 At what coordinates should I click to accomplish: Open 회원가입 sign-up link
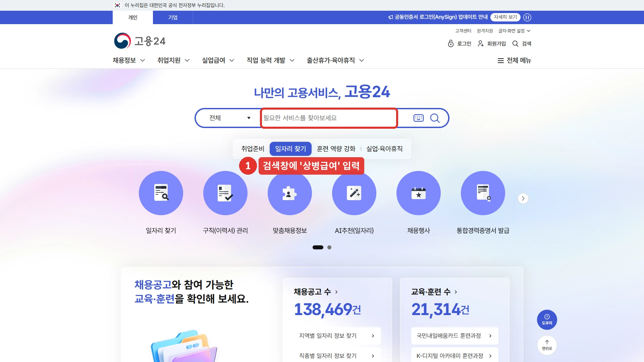pyautogui.click(x=492, y=44)
